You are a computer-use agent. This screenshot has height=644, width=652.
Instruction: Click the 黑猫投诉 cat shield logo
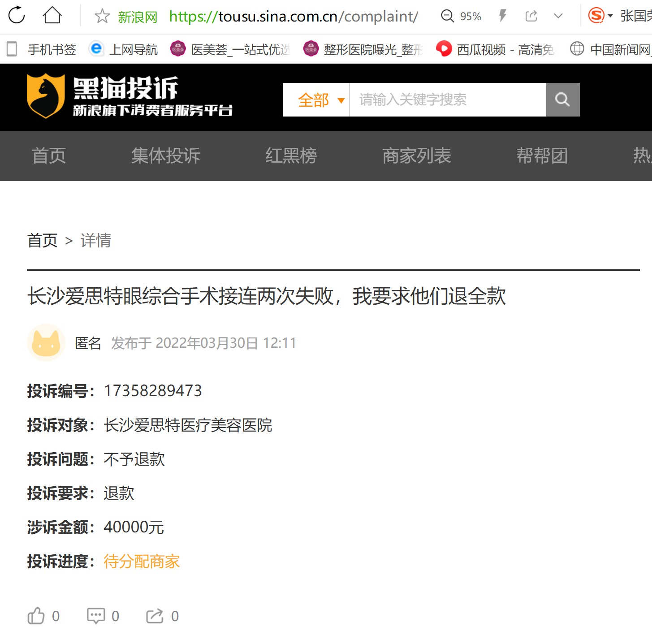(46, 96)
